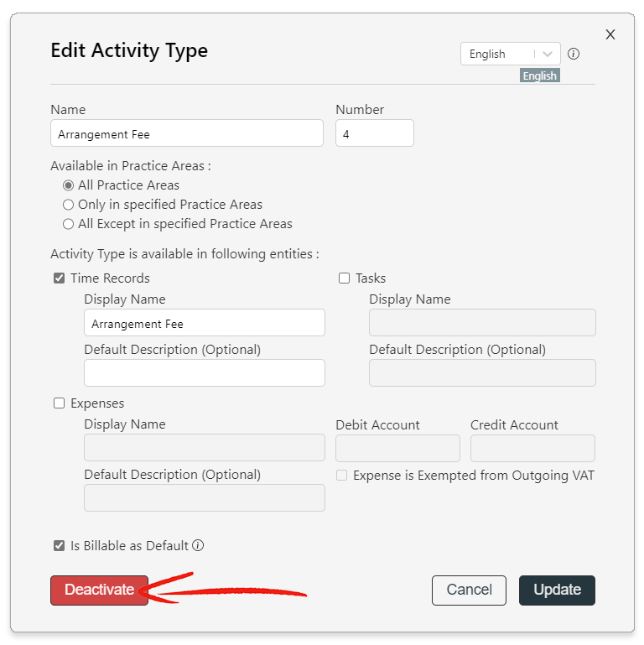This screenshot has width=644, height=645.
Task: Click Time Records Display Name field
Action: tap(205, 323)
